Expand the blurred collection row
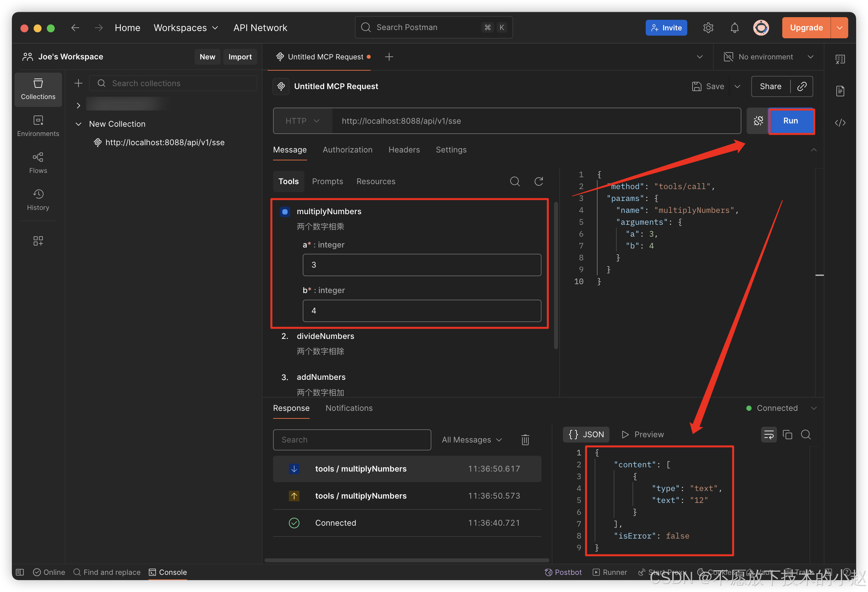 coord(78,105)
